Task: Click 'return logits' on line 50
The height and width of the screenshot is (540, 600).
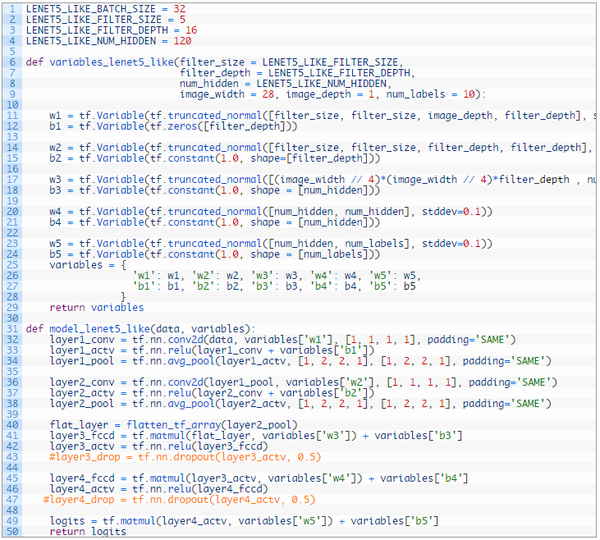Action: (88, 532)
